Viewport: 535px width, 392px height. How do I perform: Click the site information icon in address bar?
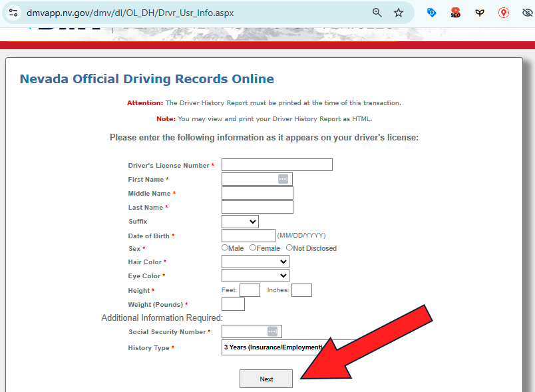[13, 13]
